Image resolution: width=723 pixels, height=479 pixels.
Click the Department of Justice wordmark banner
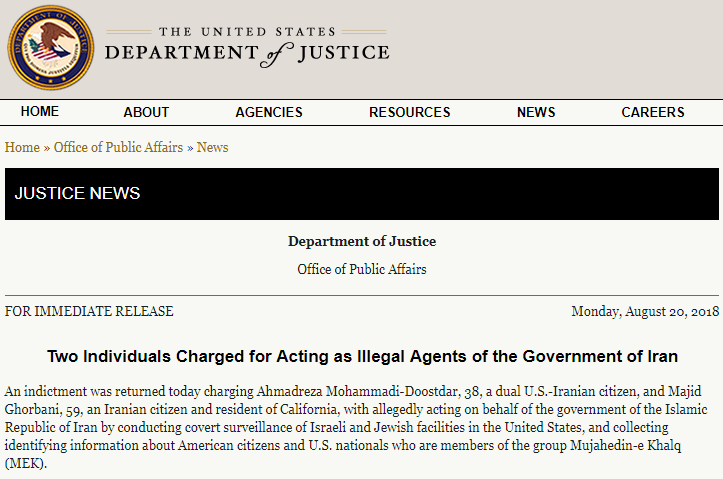click(247, 47)
